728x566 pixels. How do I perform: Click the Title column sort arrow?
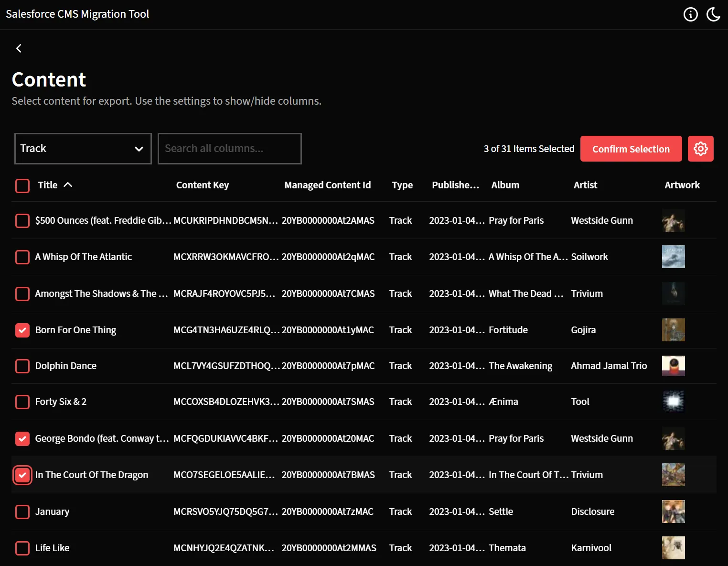click(68, 185)
